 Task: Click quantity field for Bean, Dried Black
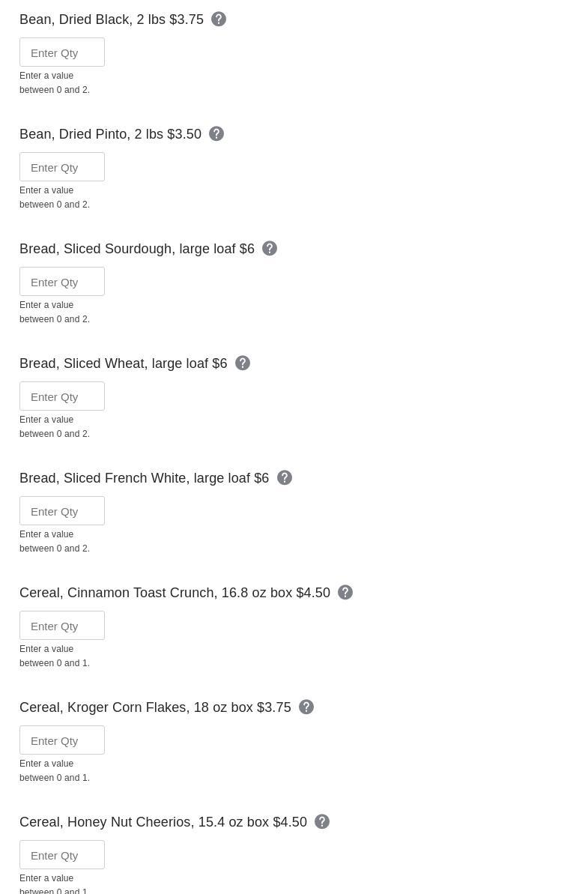click(x=62, y=52)
